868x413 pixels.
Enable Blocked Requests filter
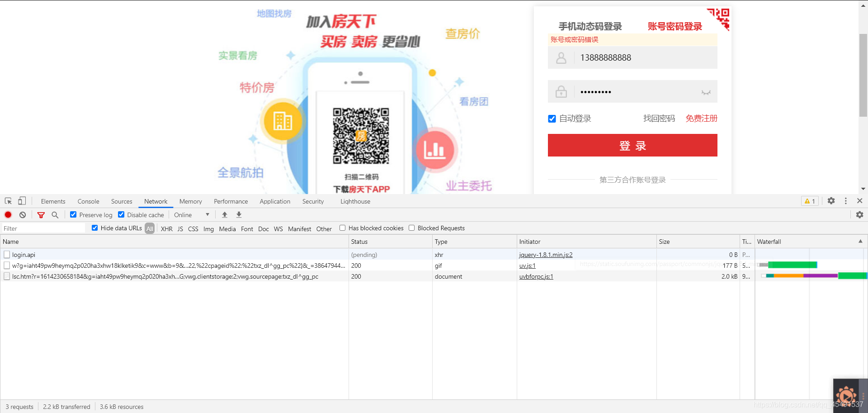coord(411,228)
